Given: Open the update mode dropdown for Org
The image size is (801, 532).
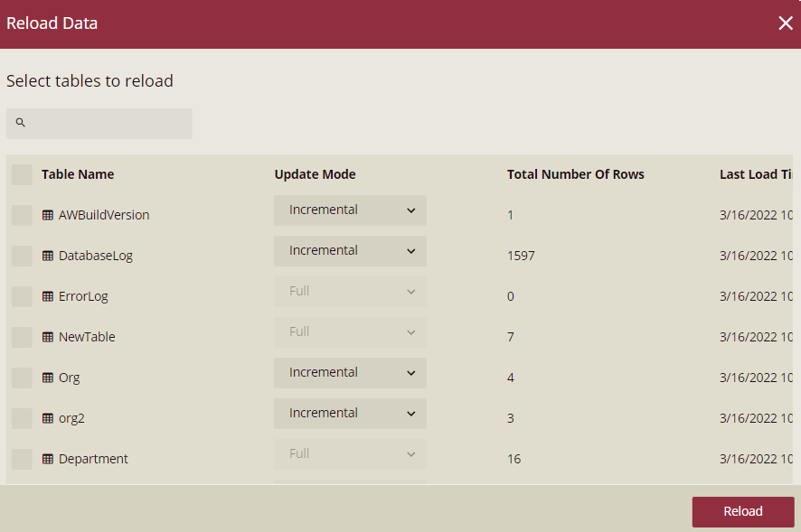Looking at the screenshot, I should pos(350,372).
